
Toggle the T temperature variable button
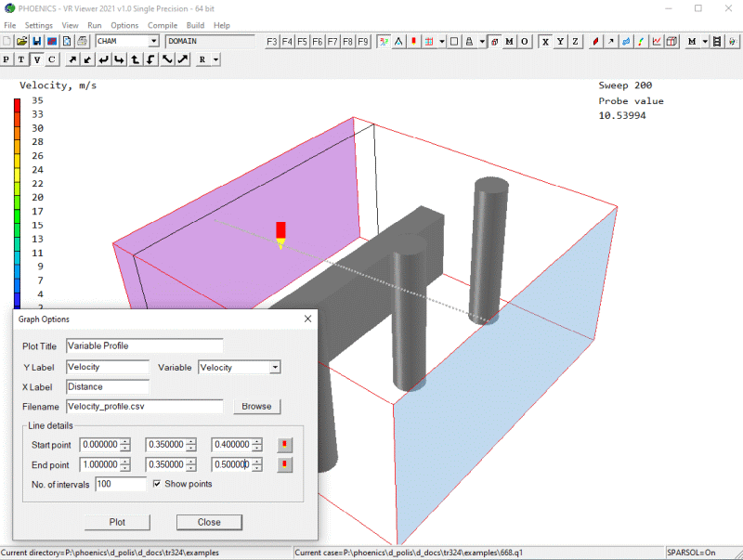pyautogui.click(x=21, y=59)
